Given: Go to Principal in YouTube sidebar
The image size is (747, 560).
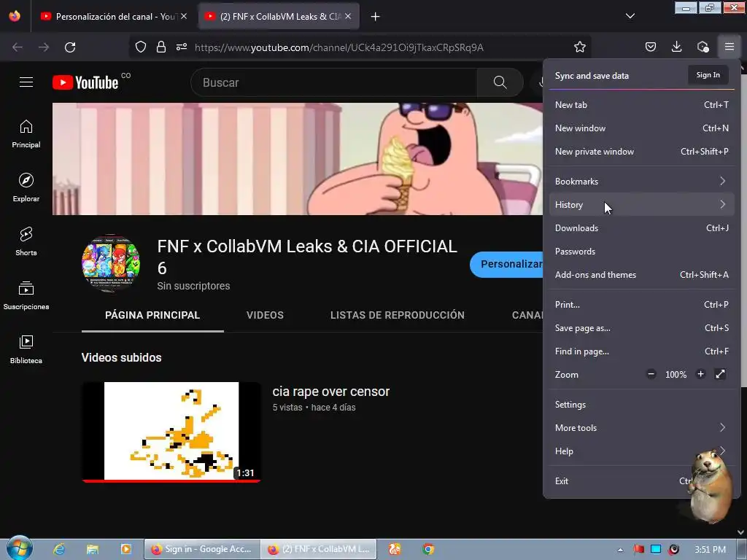Looking at the screenshot, I should (26, 134).
